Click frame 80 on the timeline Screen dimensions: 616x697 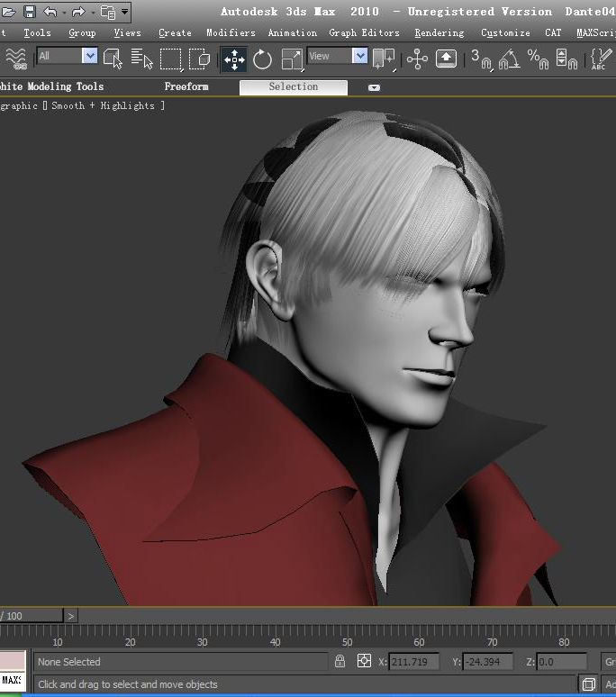[564, 642]
